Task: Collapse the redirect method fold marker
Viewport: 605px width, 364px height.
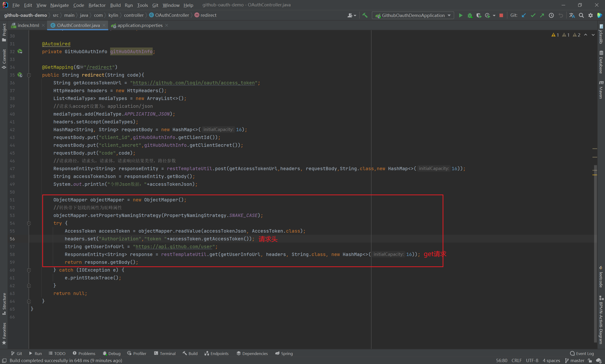Action: click(29, 75)
